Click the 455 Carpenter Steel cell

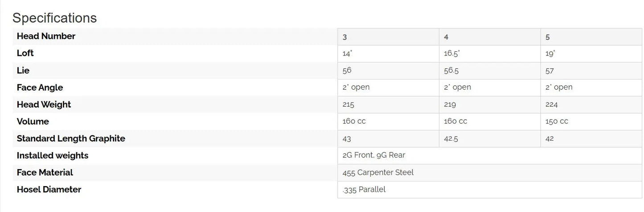point(378,172)
